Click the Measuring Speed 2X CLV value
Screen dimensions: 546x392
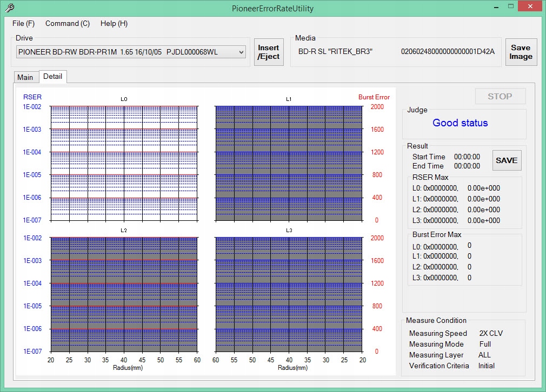pos(491,333)
